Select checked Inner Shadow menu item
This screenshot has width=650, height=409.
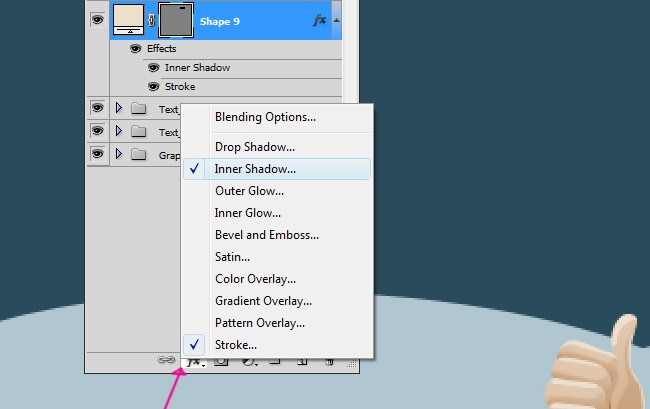277,169
